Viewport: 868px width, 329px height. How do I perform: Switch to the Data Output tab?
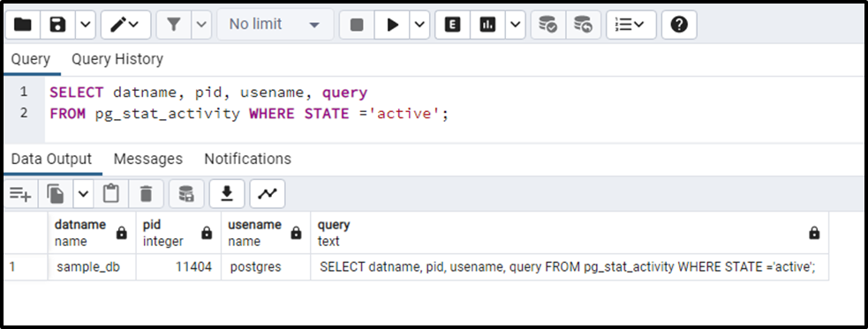coord(51,160)
